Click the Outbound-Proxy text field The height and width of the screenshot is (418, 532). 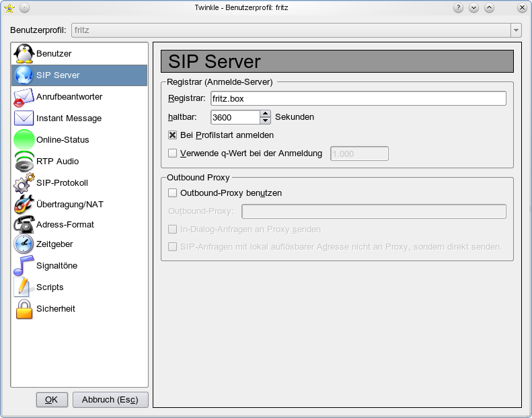coord(374,211)
